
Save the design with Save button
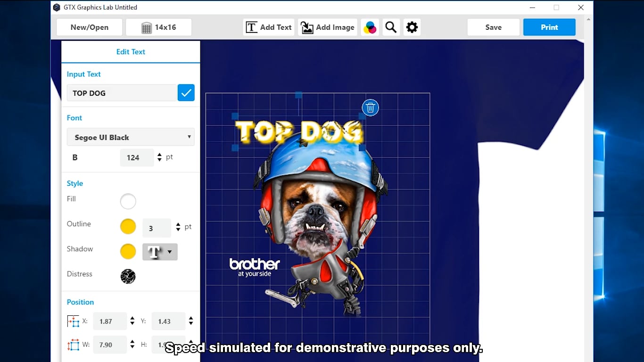(x=494, y=27)
